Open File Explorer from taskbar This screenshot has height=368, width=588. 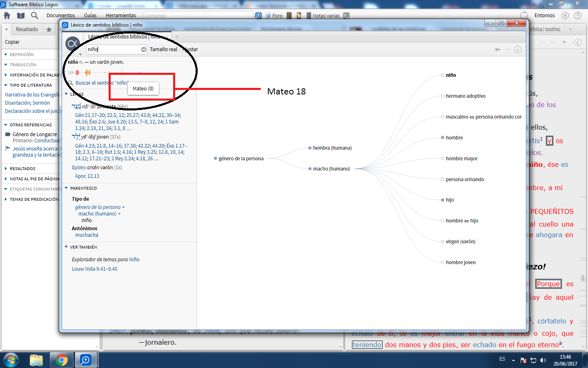(x=36, y=360)
